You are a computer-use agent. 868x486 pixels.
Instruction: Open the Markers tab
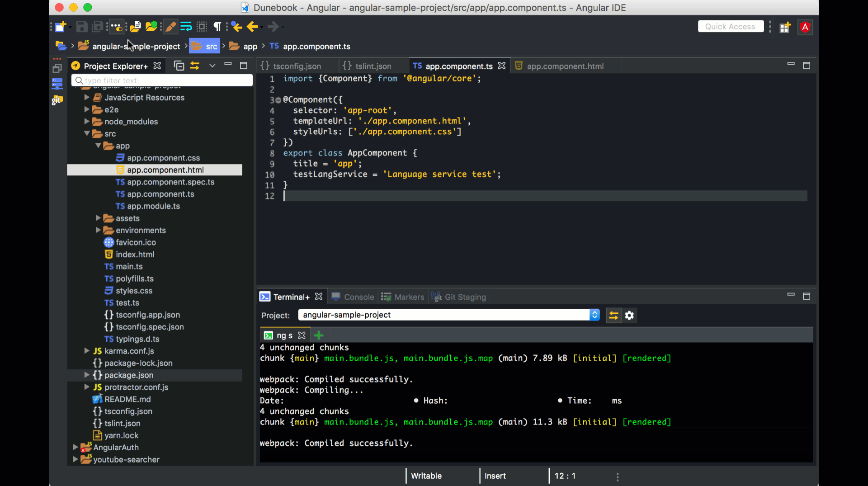coord(402,297)
